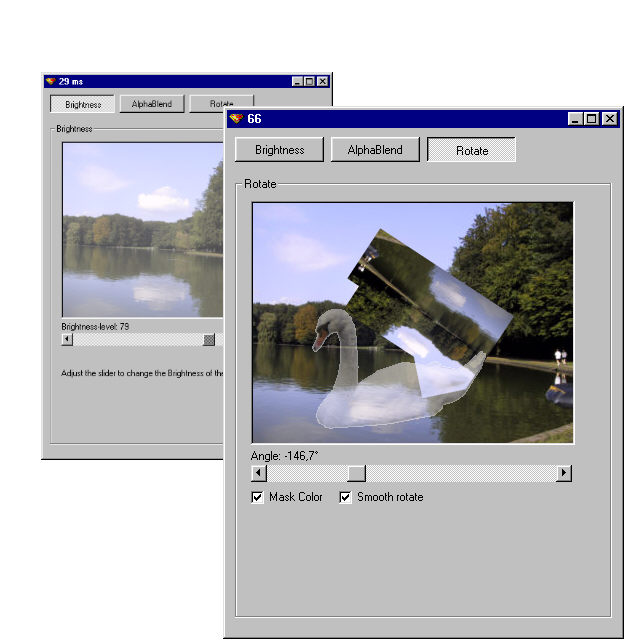Select Brightness in the background window
This screenshot has width=640, height=640.
83,104
